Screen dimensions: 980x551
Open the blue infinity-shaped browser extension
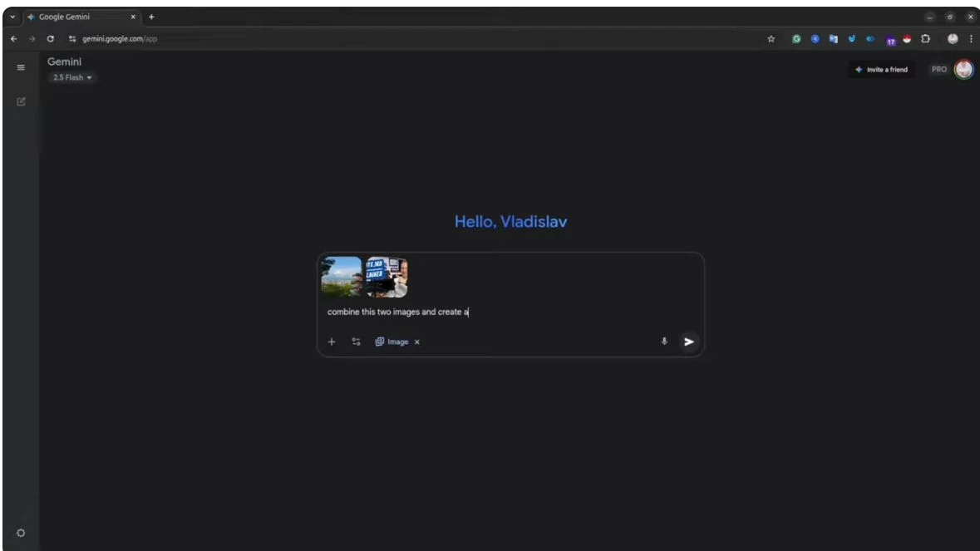pos(870,39)
